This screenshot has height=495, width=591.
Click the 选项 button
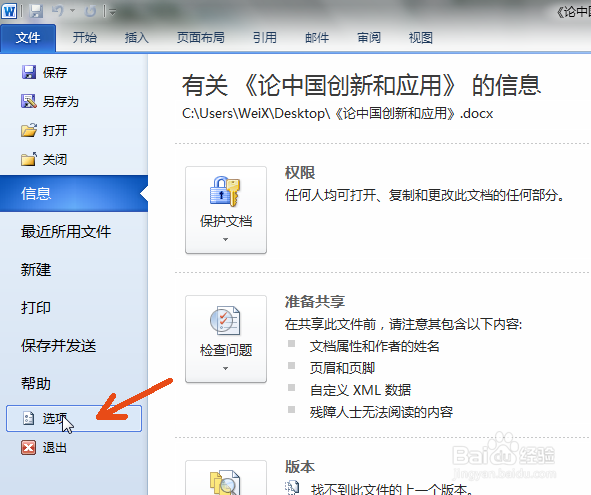pos(74,418)
